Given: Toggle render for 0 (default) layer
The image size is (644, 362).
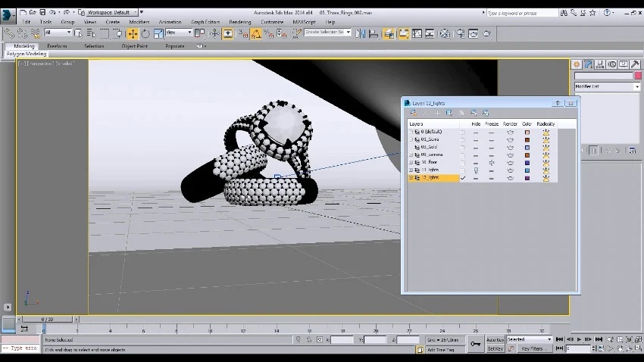Looking at the screenshot, I should point(510,132).
